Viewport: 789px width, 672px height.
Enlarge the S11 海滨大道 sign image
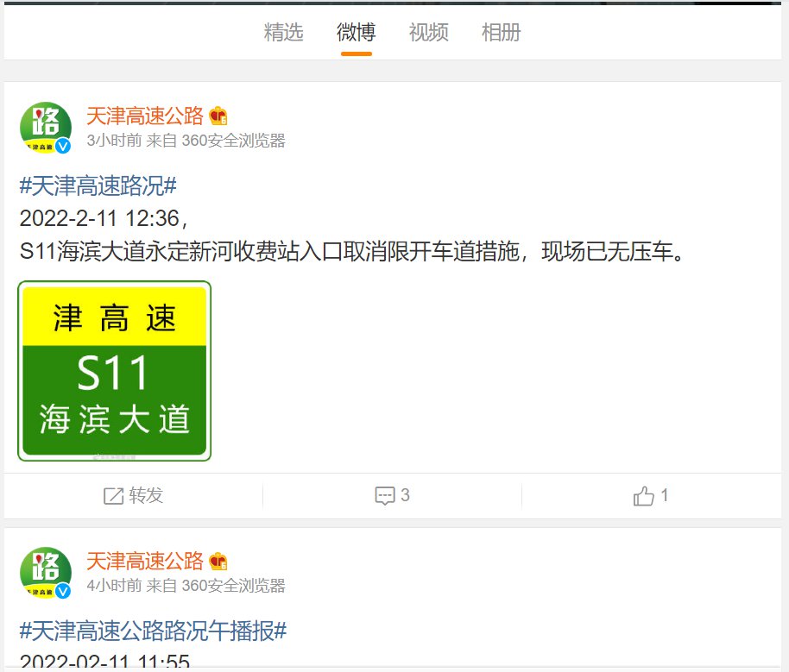tap(114, 371)
